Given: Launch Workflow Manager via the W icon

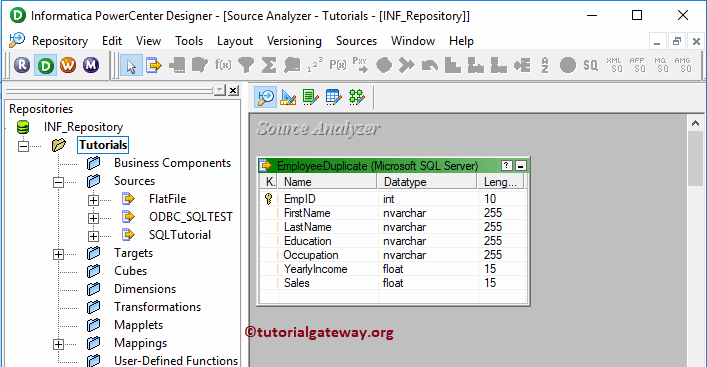Looking at the screenshot, I should (68, 65).
